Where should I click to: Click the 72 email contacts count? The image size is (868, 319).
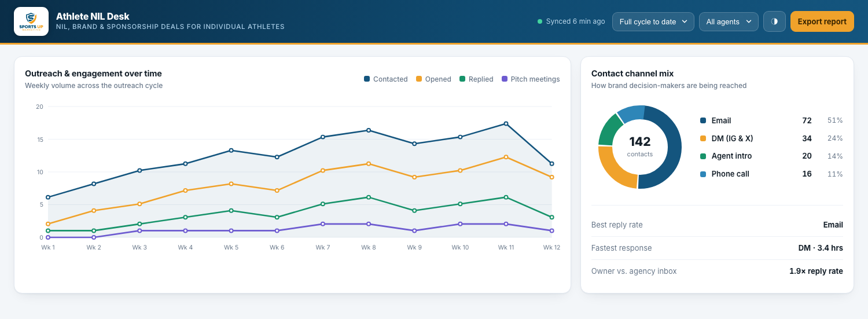tap(807, 121)
